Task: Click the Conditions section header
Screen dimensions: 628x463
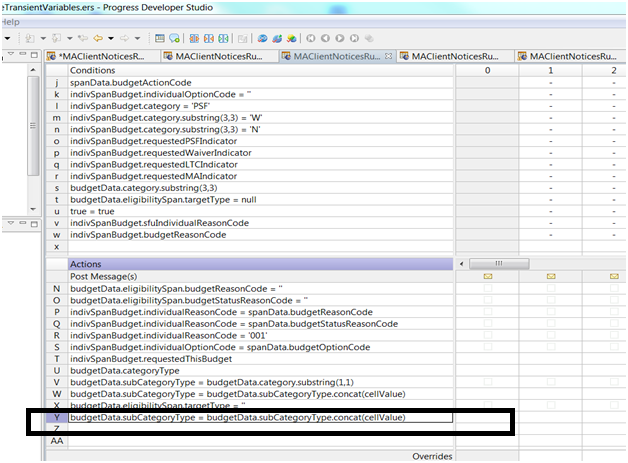Action: point(261,70)
